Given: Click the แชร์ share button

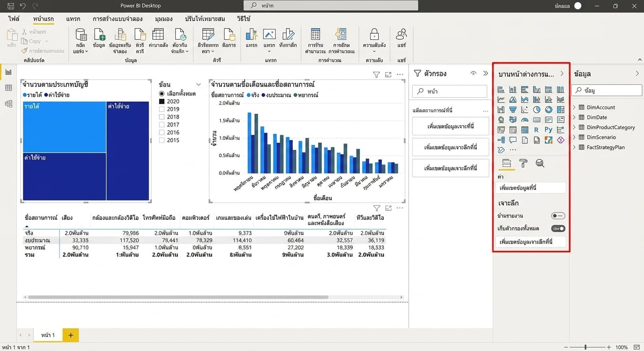Looking at the screenshot, I should (402, 38).
